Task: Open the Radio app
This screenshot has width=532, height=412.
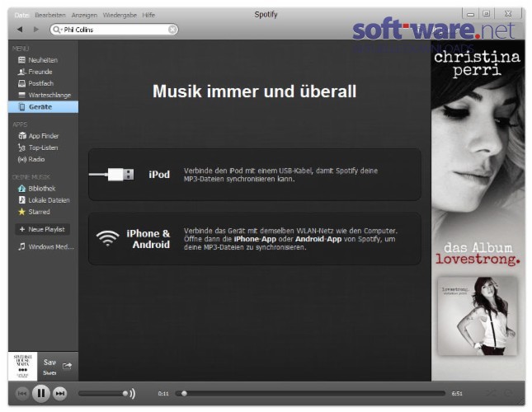Action: (43, 159)
